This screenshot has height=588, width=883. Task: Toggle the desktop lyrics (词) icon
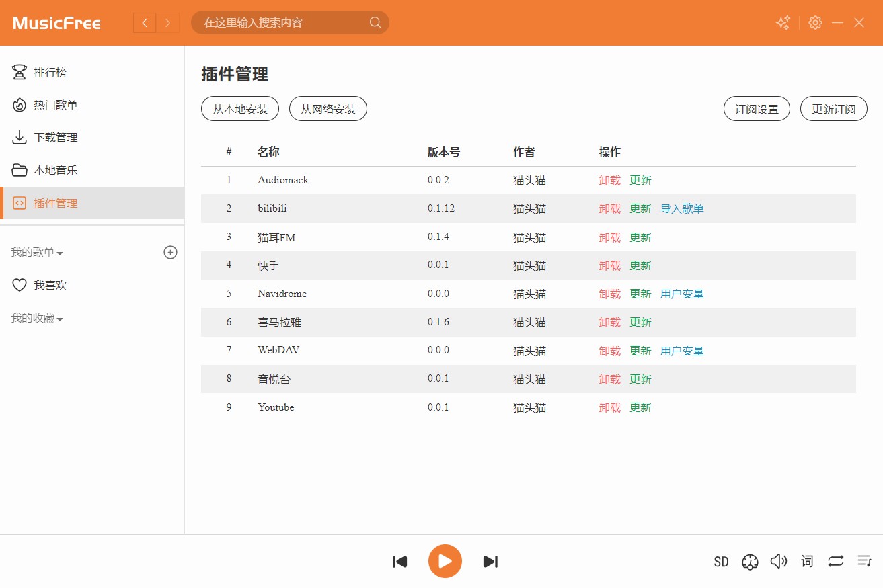pyautogui.click(x=807, y=561)
